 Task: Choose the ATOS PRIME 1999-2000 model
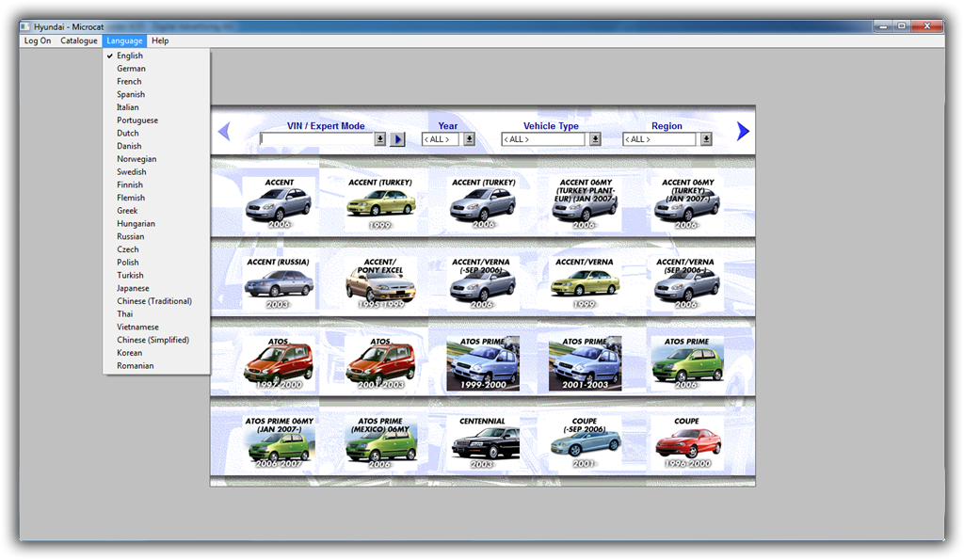coord(483,363)
